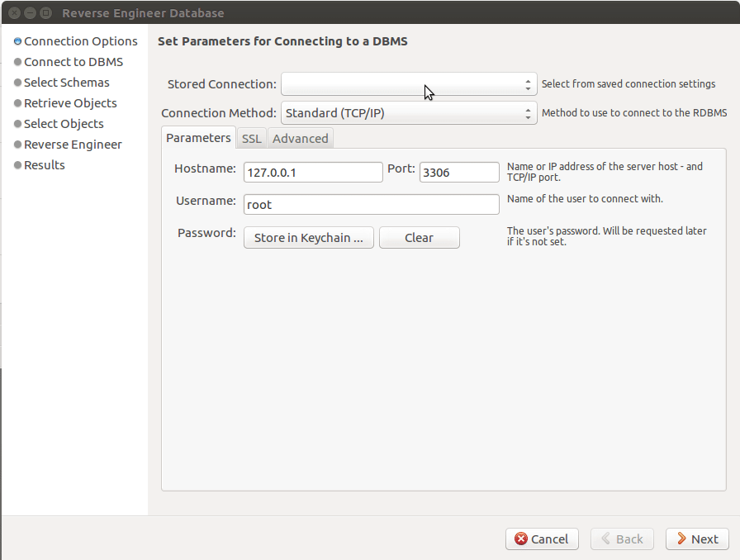
Task: Click the Retrieve Objects step bullet
Action: click(17, 103)
